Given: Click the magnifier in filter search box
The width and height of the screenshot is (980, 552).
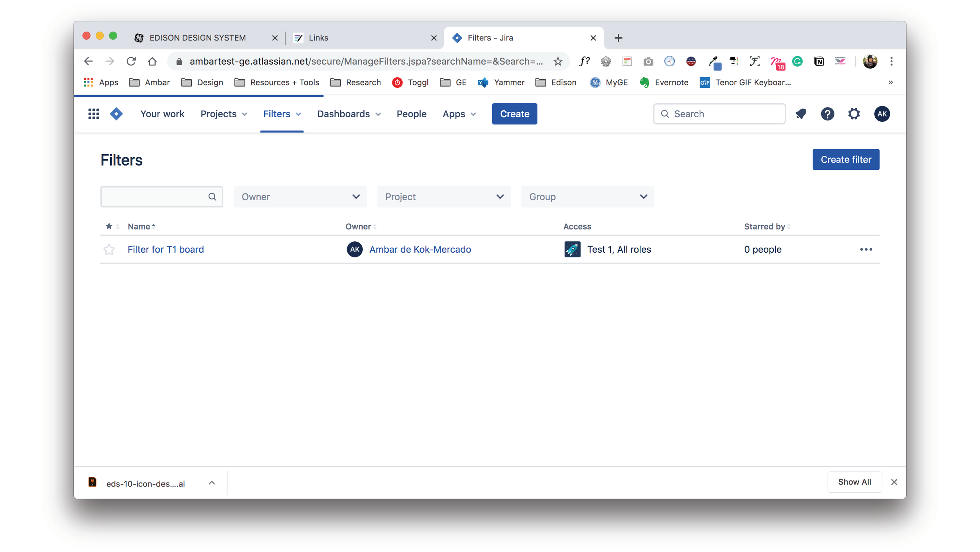Looking at the screenshot, I should point(212,197).
